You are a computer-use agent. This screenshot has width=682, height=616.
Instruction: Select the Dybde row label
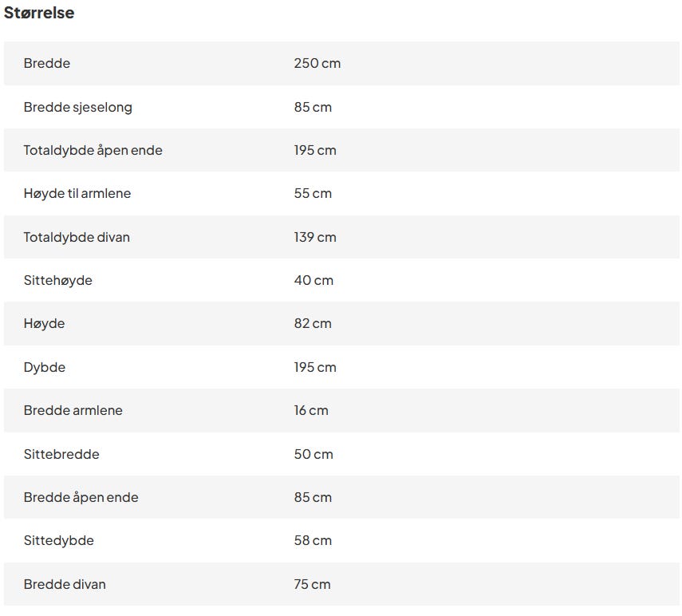(x=44, y=367)
